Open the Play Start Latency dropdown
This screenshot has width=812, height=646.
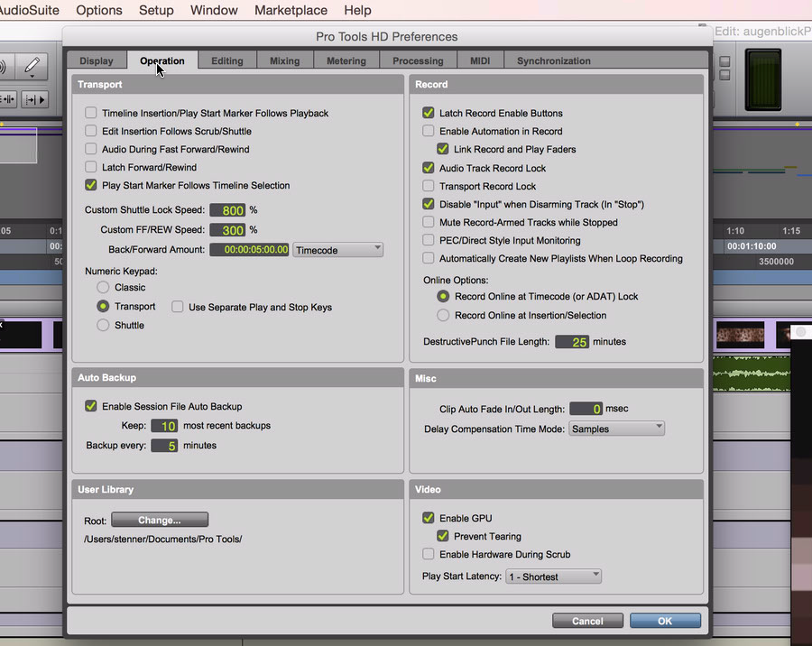coord(554,576)
